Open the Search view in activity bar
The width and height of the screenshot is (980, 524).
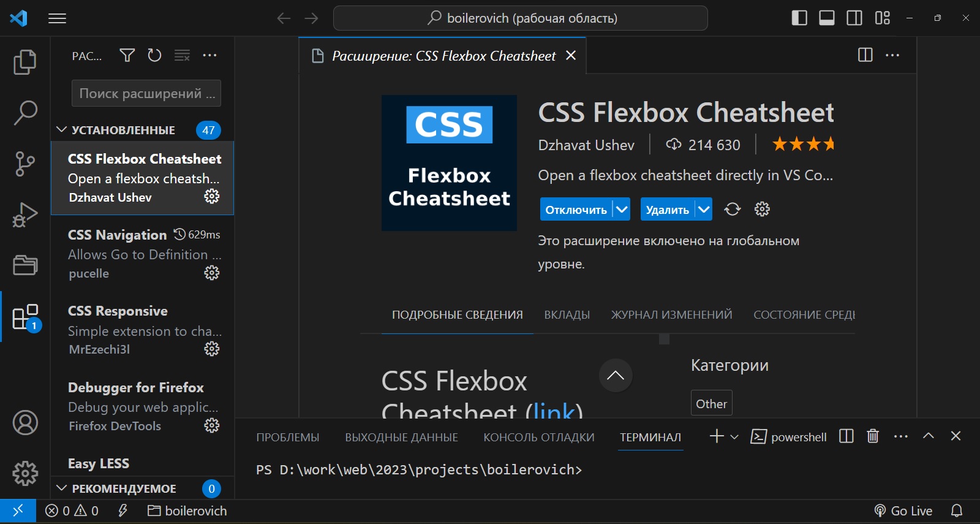25,113
